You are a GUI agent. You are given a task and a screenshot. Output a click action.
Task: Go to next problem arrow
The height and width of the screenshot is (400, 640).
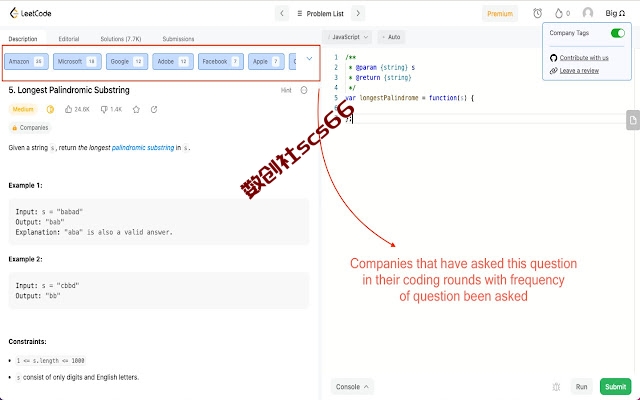point(358,13)
